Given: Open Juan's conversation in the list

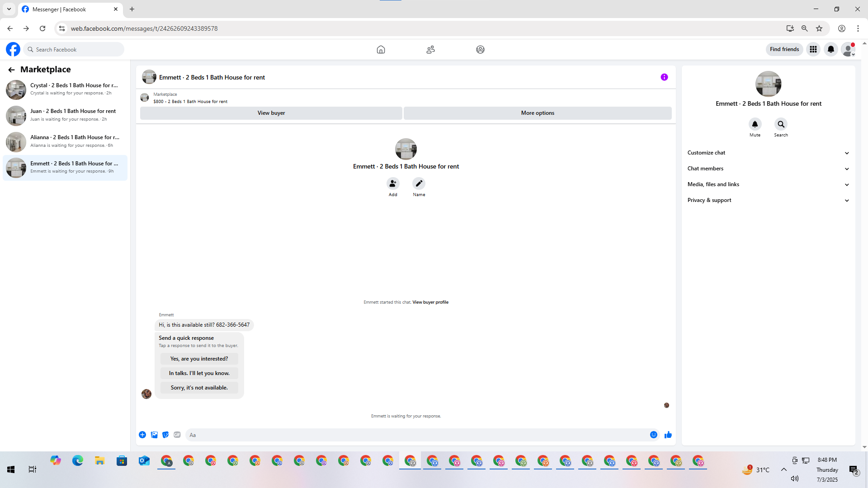Looking at the screenshot, I should click(x=65, y=115).
